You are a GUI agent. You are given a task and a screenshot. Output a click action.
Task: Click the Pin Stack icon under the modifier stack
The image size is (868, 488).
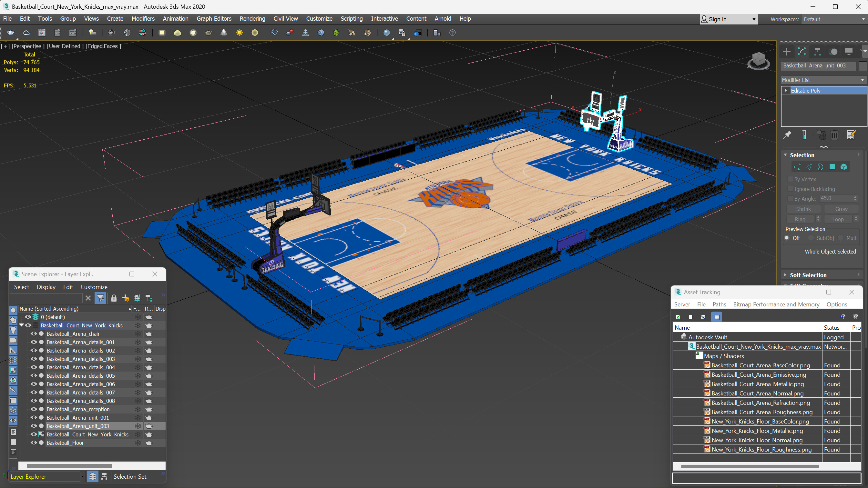(x=787, y=135)
